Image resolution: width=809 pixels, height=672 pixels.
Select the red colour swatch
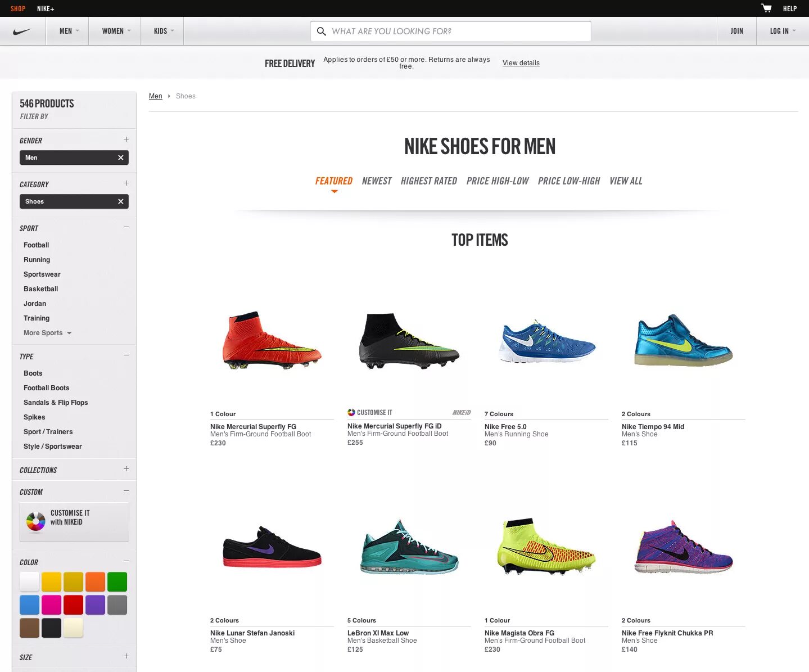74,605
